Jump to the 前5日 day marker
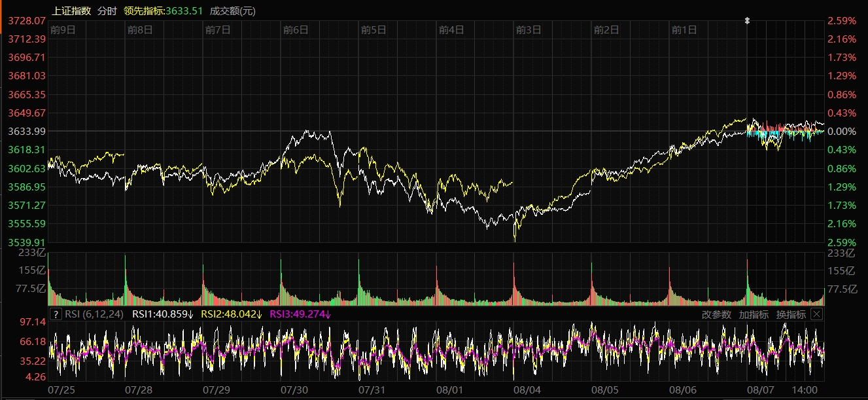Image resolution: width=868 pixels, height=400 pixels. (373, 29)
